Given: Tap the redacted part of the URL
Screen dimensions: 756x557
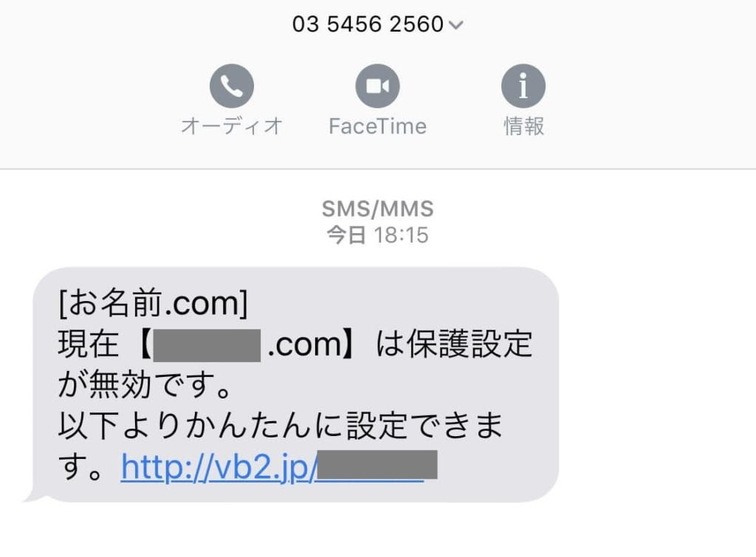Looking at the screenshot, I should (x=377, y=465).
